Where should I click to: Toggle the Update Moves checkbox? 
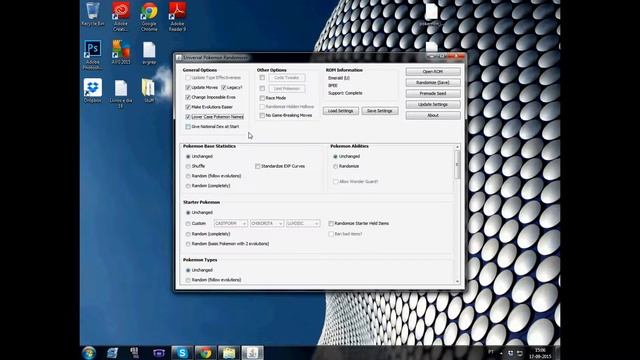188,87
